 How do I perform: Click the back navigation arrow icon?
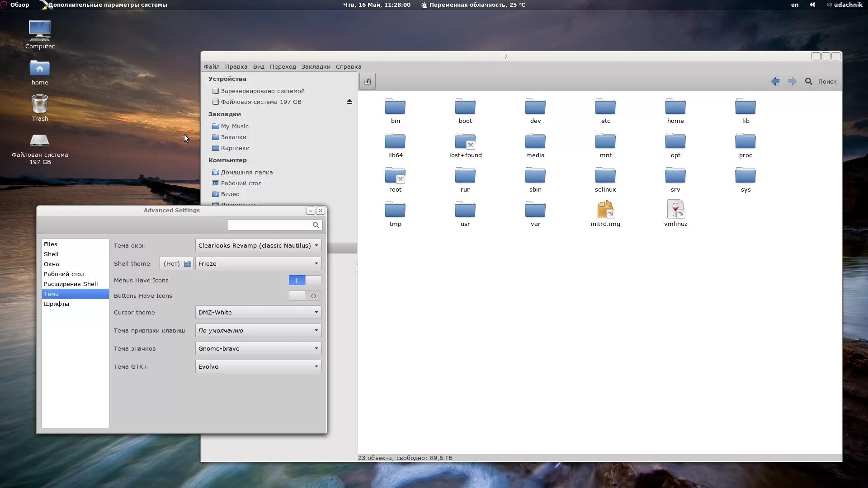tap(775, 81)
